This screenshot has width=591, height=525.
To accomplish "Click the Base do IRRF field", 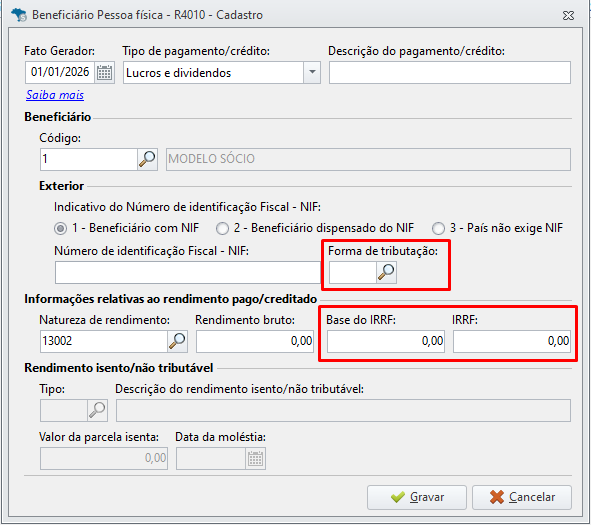I will (386, 342).
